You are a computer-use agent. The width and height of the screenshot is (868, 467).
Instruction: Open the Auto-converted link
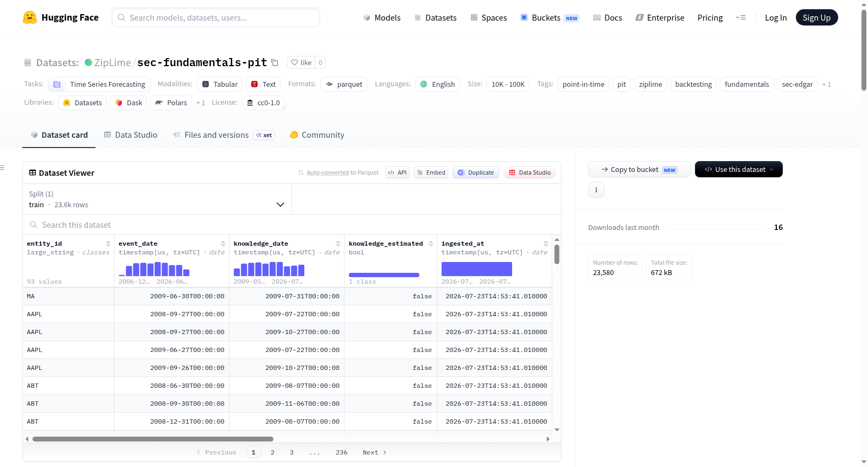coord(328,172)
